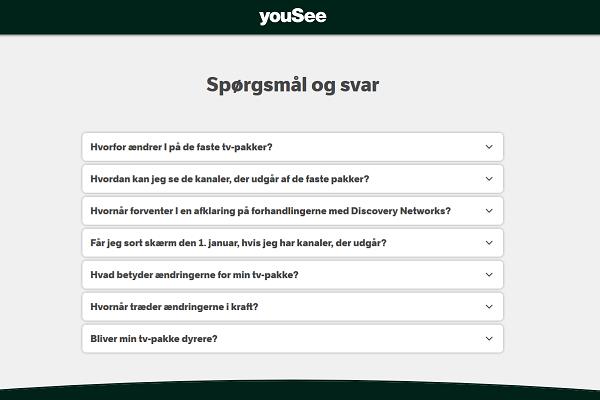Expand 'Hvorfor ændrer I på de faste tv-pakker?' question text
Image resolution: width=600 pixels, height=400 pixels.
[x=181, y=147]
